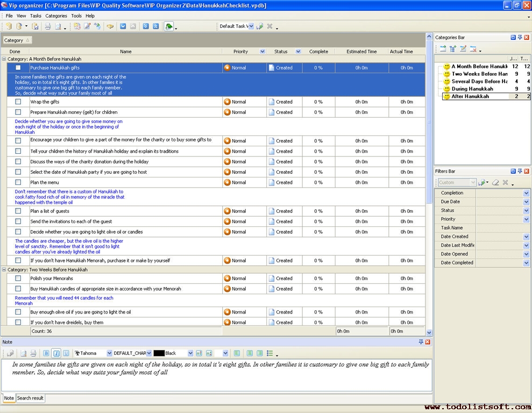Mark Polish your Menorahs as done
The height and width of the screenshot is (413, 532).
tap(18, 279)
